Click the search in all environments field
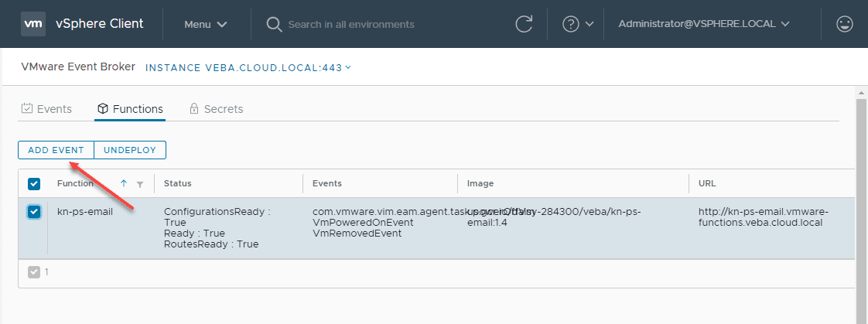This screenshot has height=324, width=868. pos(387,24)
